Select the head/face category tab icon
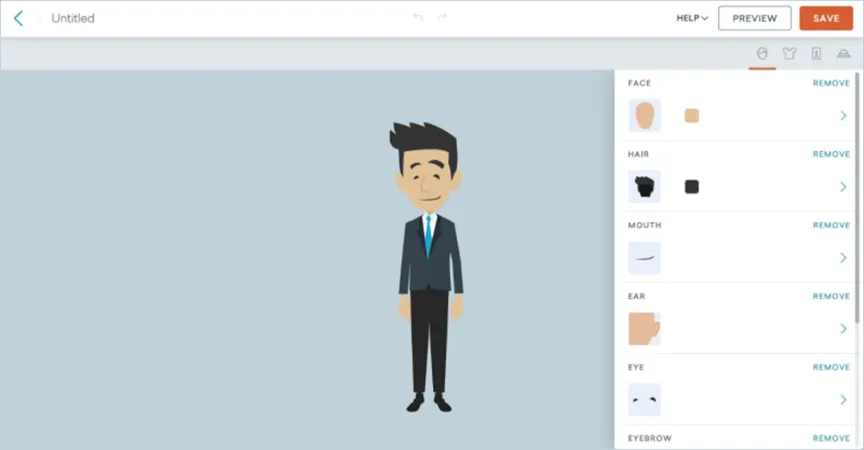Viewport: 864px width, 450px height. 762,53
